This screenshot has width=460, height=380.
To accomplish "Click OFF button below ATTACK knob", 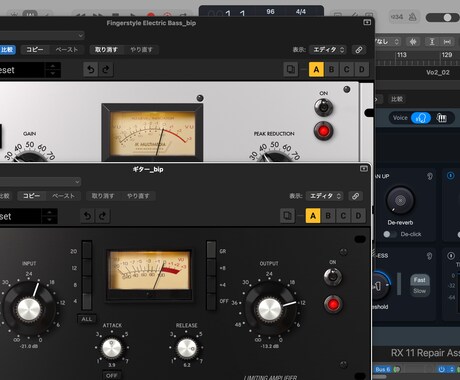I will (x=111, y=375).
